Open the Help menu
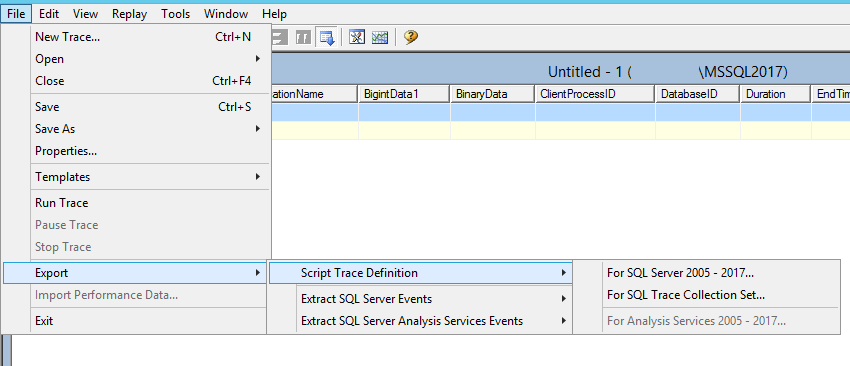850x366 pixels. click(274, 14)
